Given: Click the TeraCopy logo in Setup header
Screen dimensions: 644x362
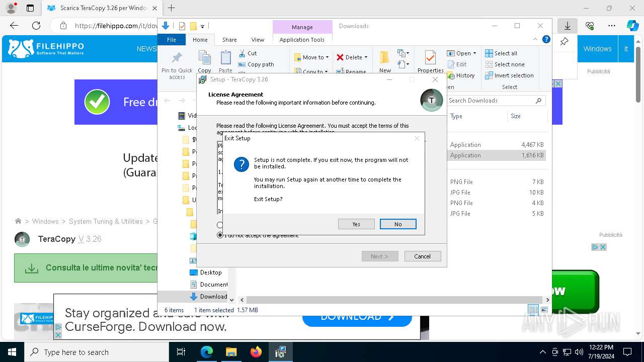Looking at the screenshot, I should (x=431, y=101).
